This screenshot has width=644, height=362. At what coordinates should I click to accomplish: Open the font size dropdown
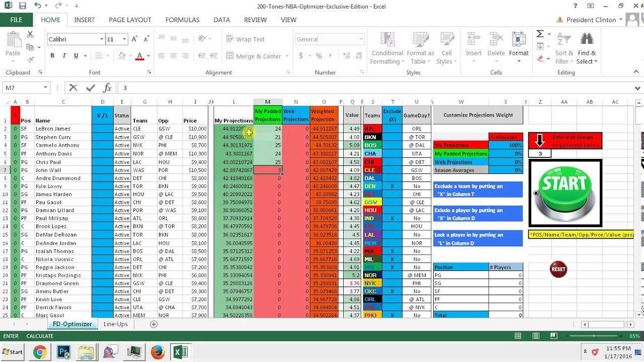[124, 39]
